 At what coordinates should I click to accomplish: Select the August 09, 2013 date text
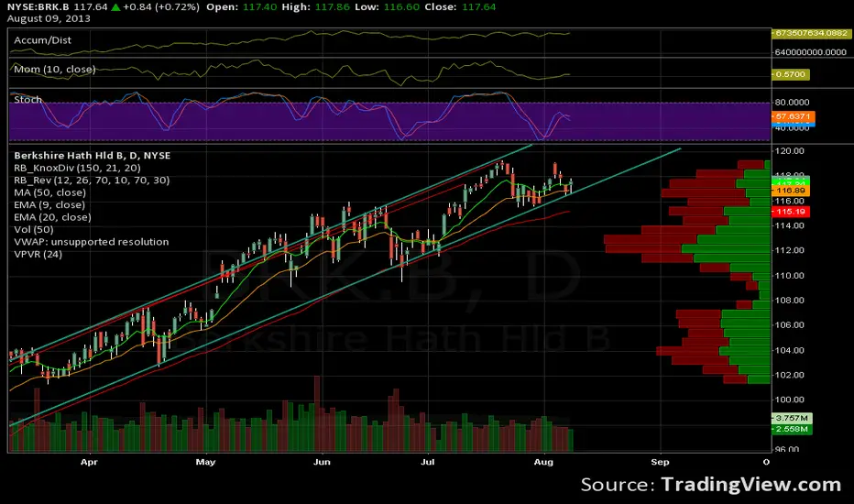[49, 18]
